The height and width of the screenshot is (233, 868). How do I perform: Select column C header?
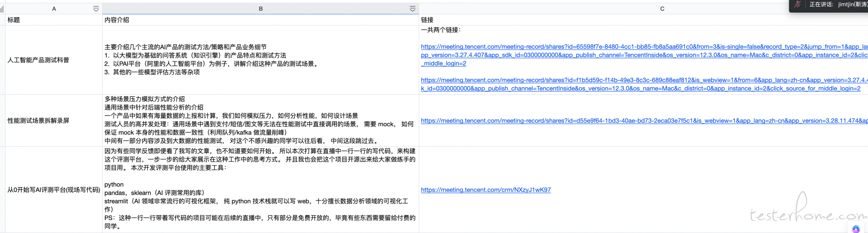662,9
